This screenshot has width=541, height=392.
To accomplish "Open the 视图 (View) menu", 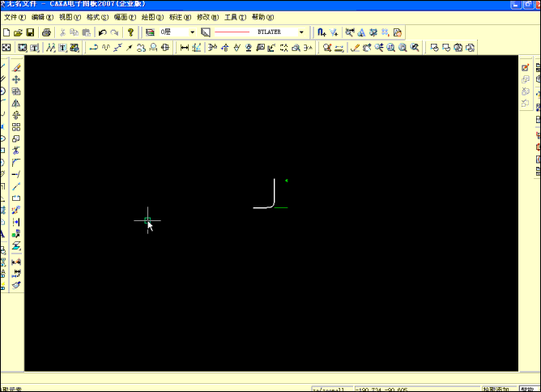I will 70,17.
